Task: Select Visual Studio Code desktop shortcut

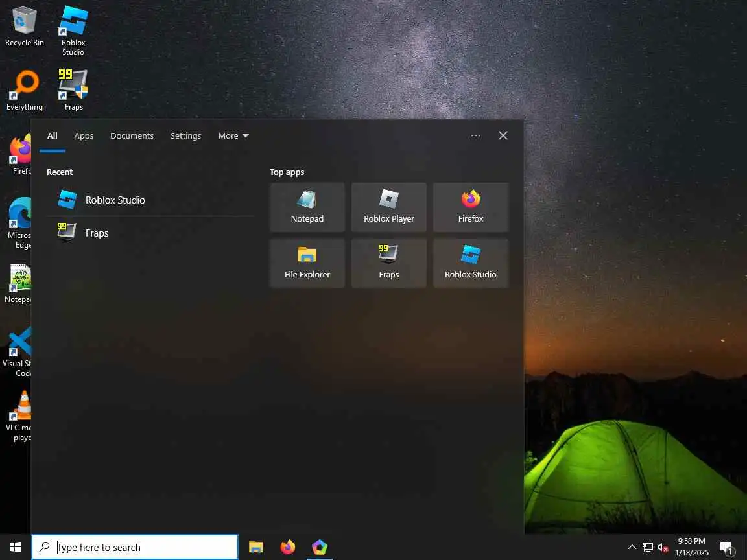Action: tap(17, 351)
